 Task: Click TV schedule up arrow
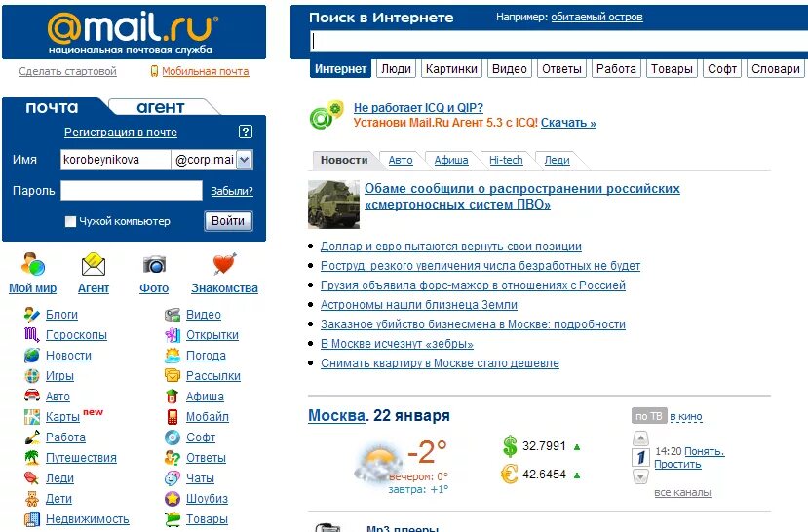[640, 438]
